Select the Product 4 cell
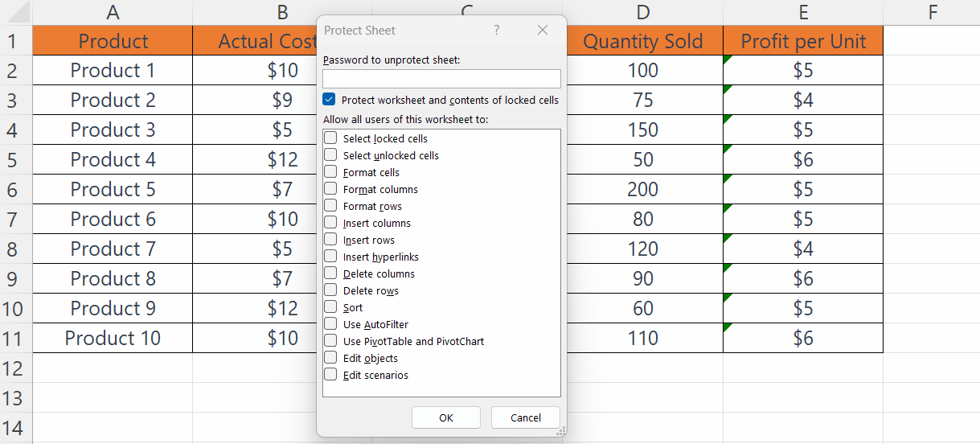Viewport: 980px width, 444px height. (x=113, y=160)
